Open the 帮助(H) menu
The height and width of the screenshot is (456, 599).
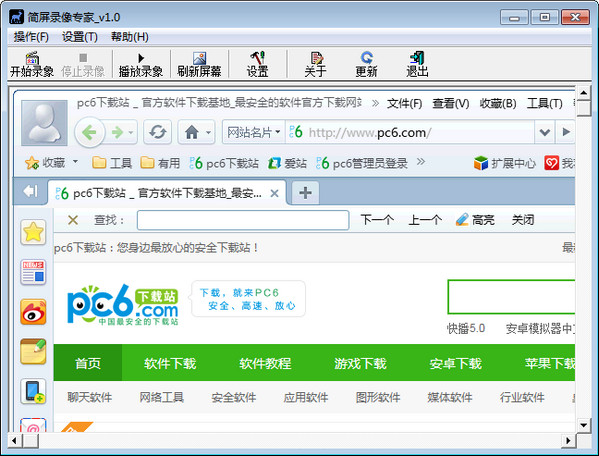tap(130, 37)
